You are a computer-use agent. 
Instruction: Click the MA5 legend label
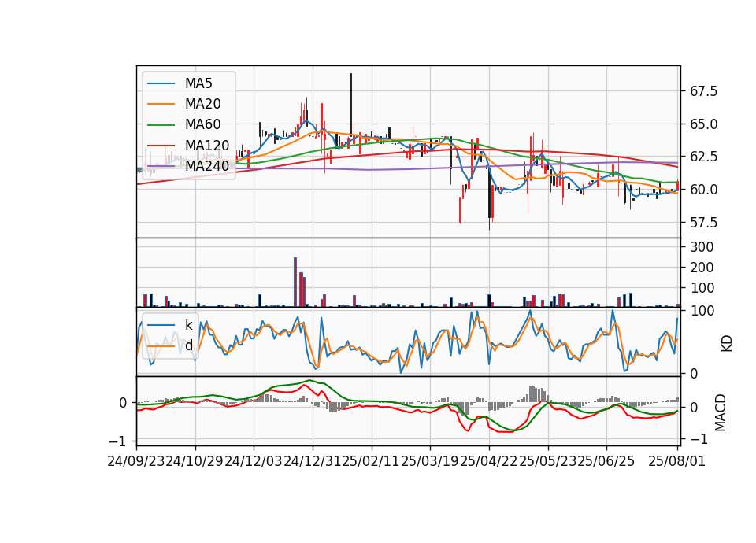point(198,83)
